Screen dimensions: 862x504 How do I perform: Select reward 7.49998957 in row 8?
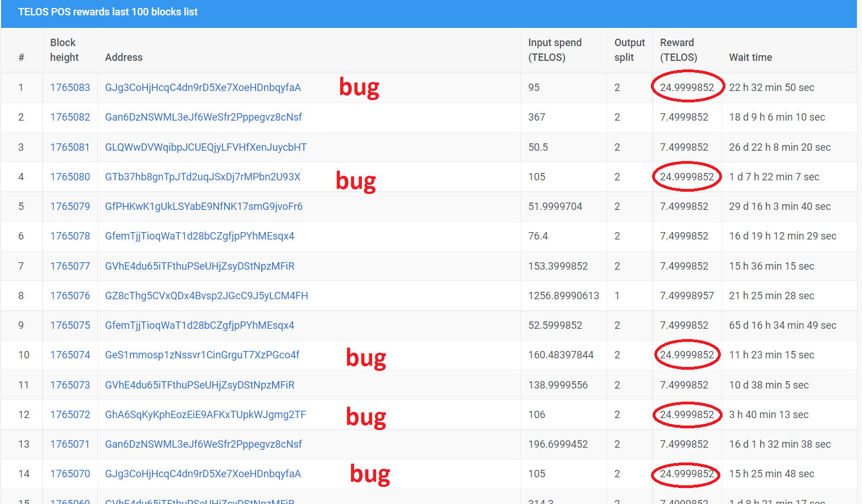coord(687,296)
